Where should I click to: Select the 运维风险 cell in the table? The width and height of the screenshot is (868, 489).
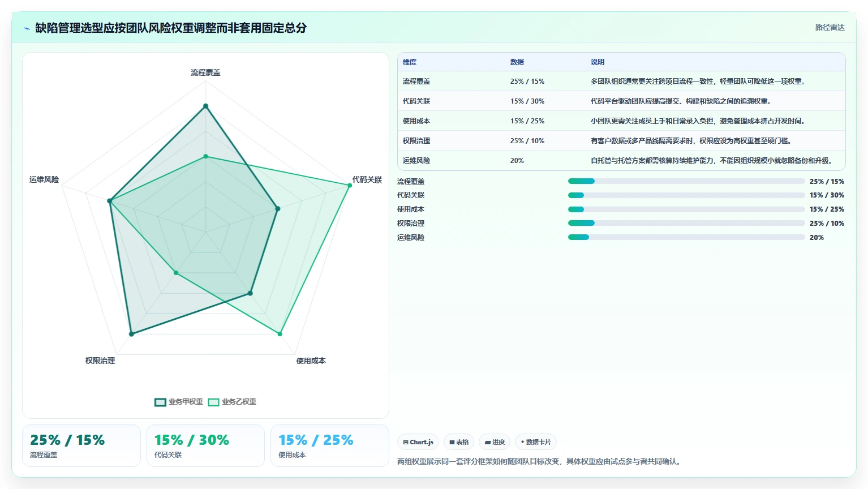(416, 161)
